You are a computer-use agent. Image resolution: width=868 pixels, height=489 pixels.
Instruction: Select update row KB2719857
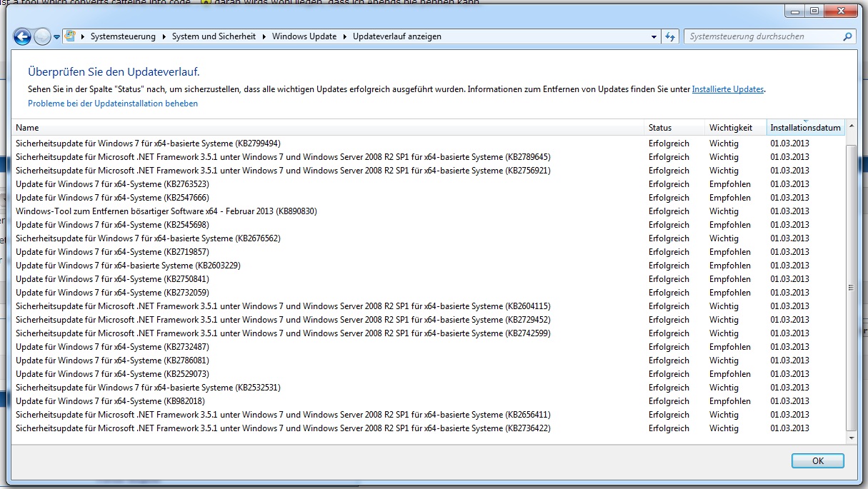coord(428,252)
